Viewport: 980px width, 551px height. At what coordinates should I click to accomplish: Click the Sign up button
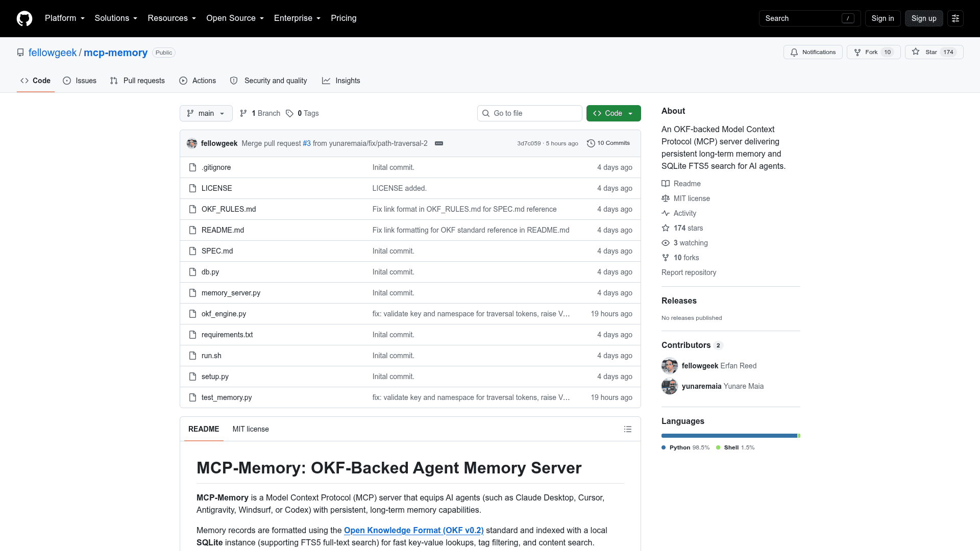point(924,18)
